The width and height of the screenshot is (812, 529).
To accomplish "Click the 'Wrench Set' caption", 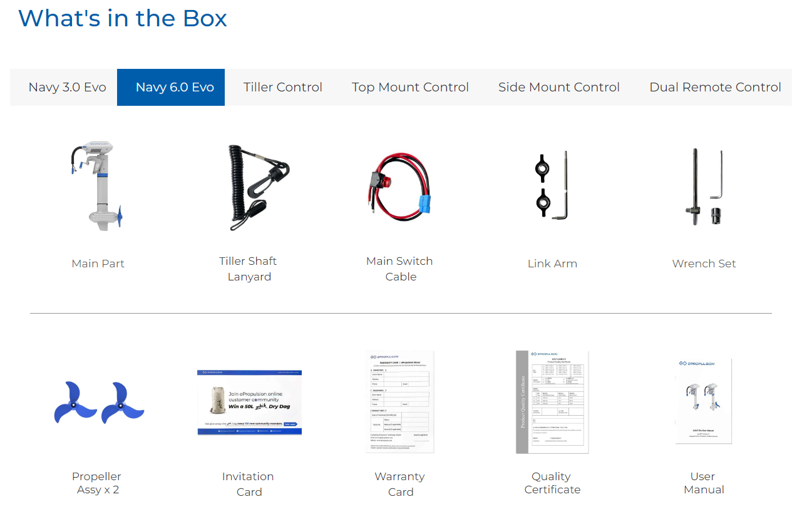I will (704, 264).
